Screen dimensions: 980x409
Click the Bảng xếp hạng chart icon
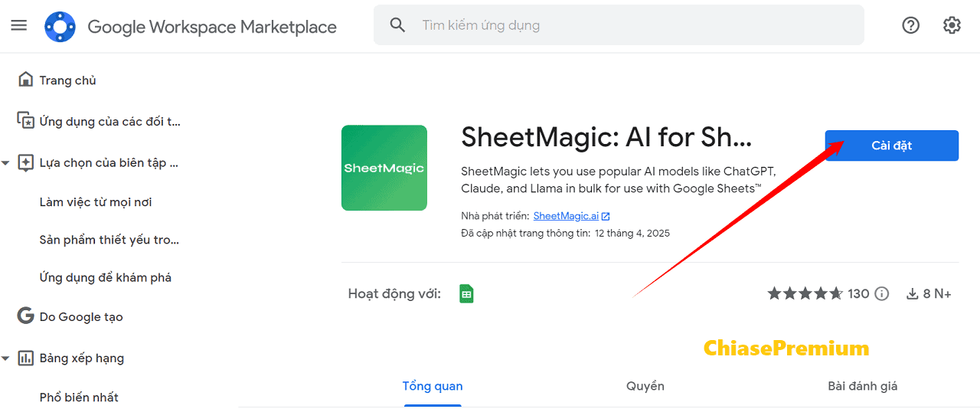(x=26, y=358)
